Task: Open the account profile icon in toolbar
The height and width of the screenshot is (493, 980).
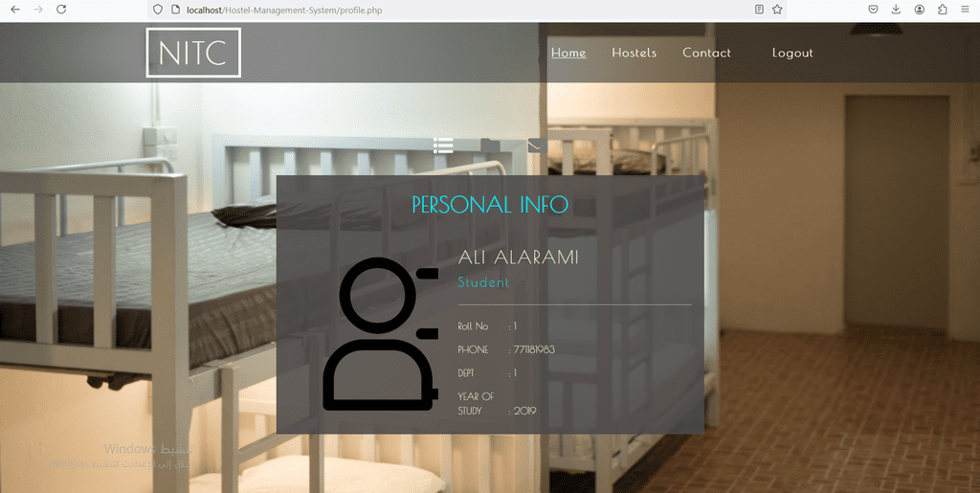Action: (920, 10)
